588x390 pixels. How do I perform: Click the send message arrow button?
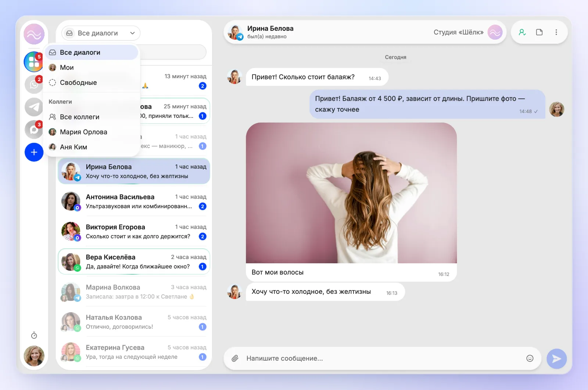[x=556, y=358]
